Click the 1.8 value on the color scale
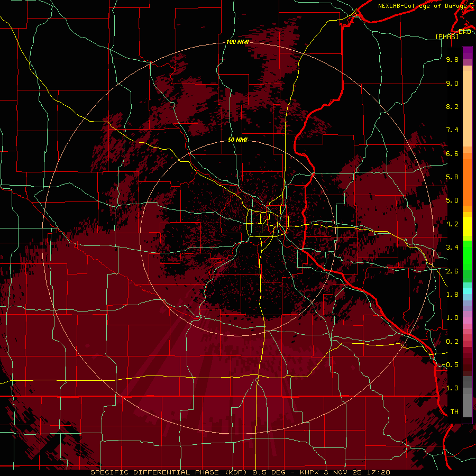476x476 pixels. coord(452,295)
